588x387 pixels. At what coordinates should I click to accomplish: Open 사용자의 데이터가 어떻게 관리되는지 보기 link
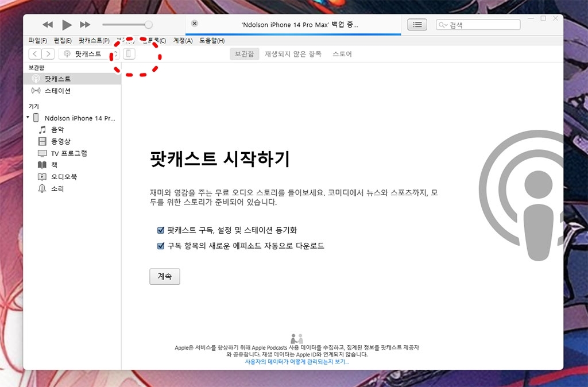point(297,362)
